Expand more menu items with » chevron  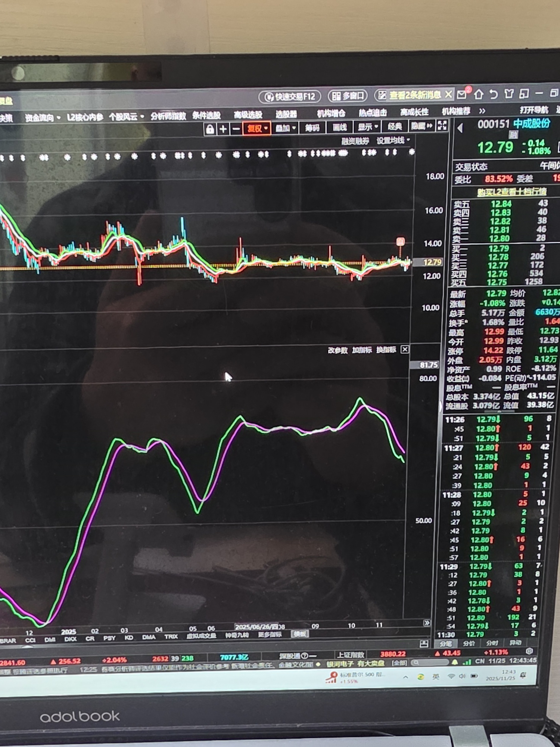pyautogui.click(x=482, y=111)
